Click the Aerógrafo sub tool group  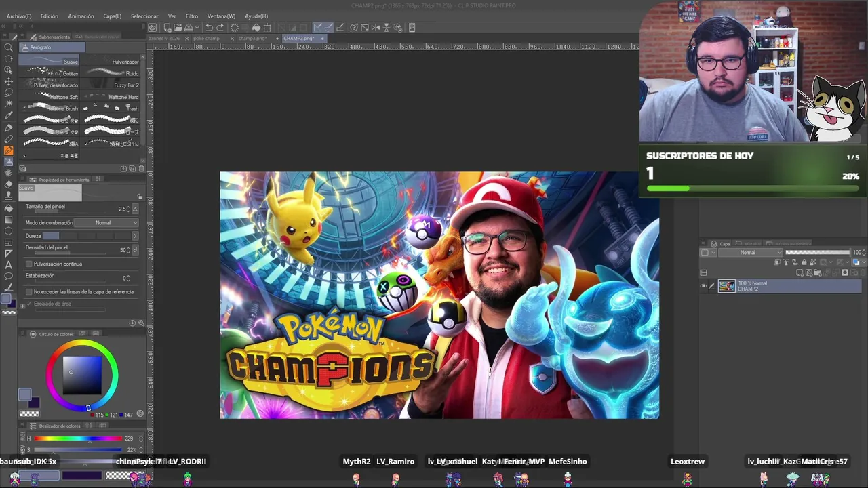click(x=52, y=47)
